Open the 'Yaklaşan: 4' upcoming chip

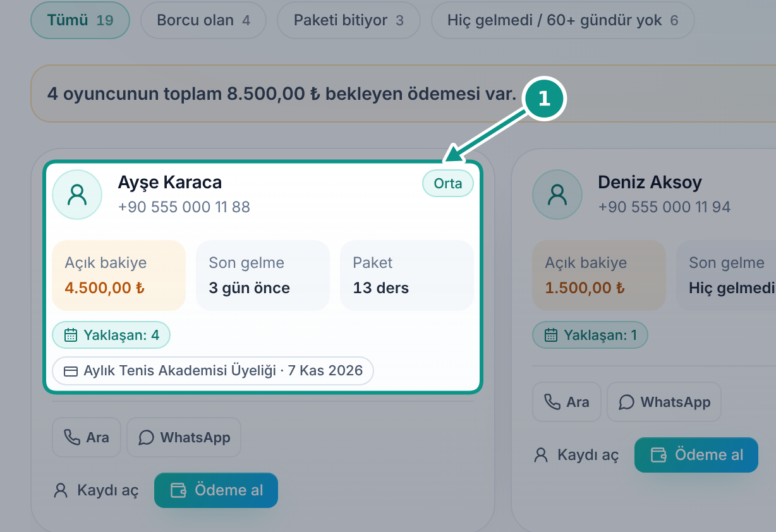pos(111,335)
